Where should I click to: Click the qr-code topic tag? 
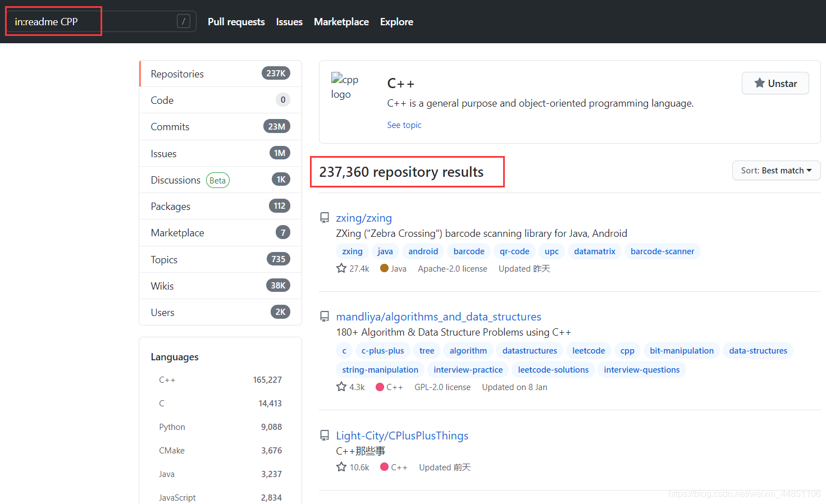(514, 251)
